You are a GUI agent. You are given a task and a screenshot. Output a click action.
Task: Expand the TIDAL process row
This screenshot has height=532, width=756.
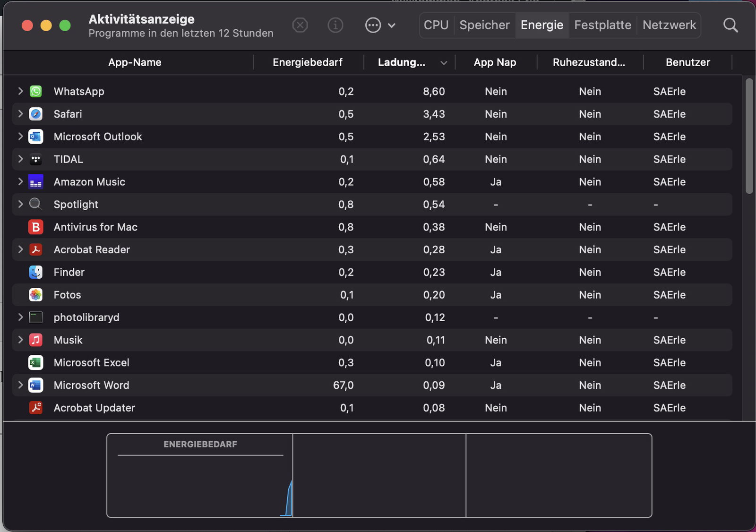(20, 159)
